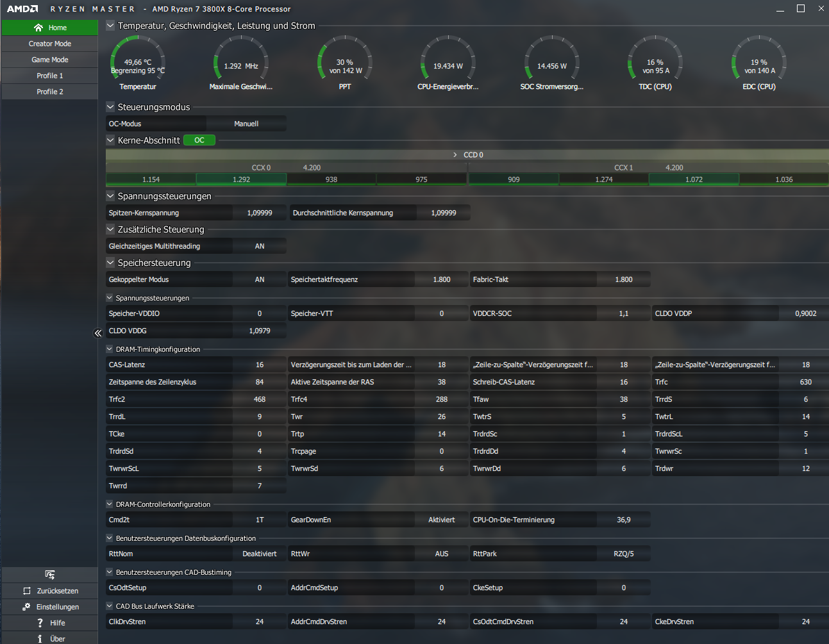The image size is (829, 644).
Task: Toggle Gleichzeitiges Multithreading AN value
Action: click(260, 246)
